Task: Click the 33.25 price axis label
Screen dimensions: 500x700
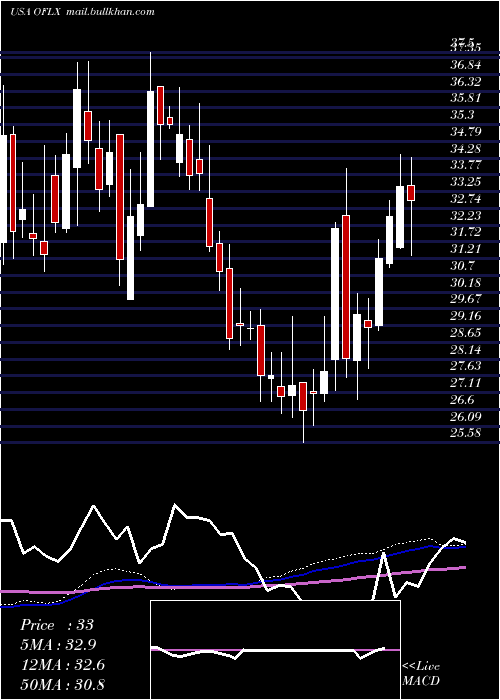Action: pyautogui.click(x=466, y=182)
